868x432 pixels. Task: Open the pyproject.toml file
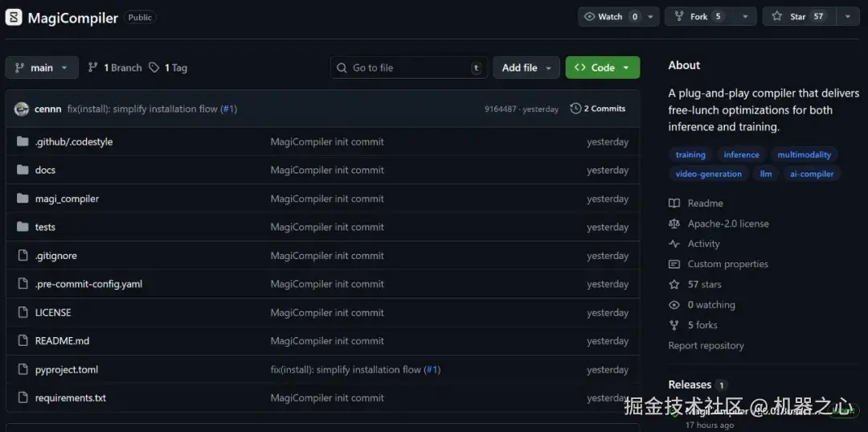[x=67, y=369]
